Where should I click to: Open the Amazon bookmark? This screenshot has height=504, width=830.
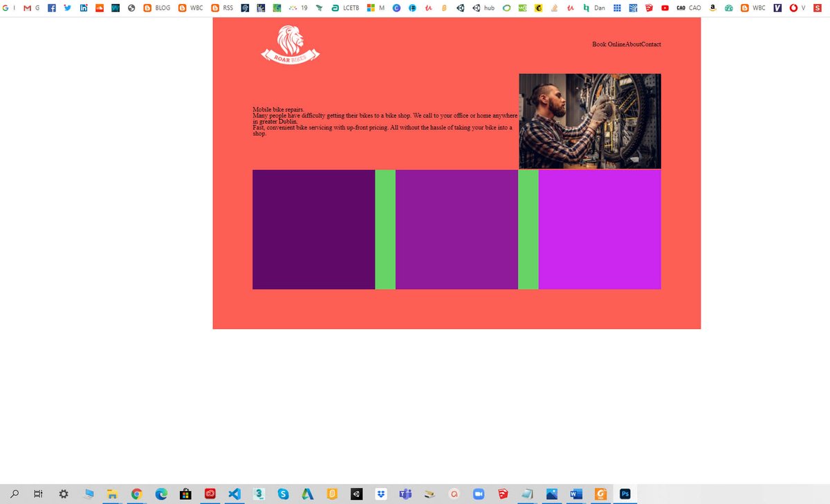pyautogui.click(x=712, y=8)
